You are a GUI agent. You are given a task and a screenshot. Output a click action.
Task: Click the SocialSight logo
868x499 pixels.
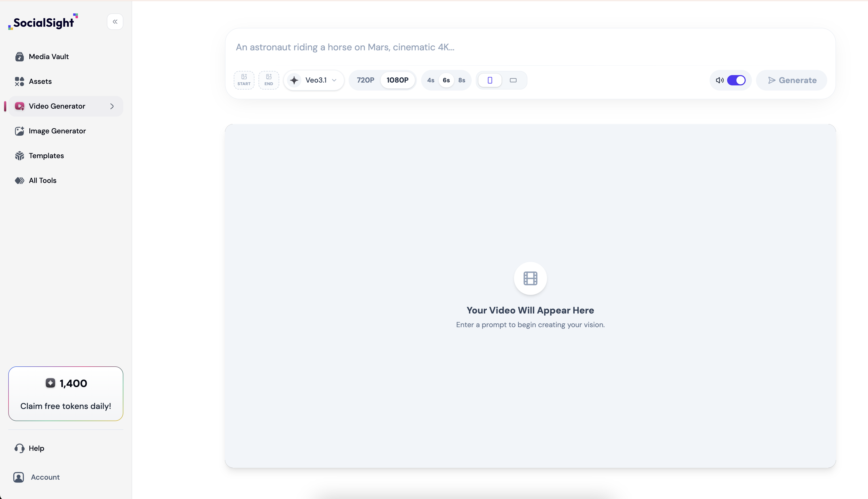(44, 22)
